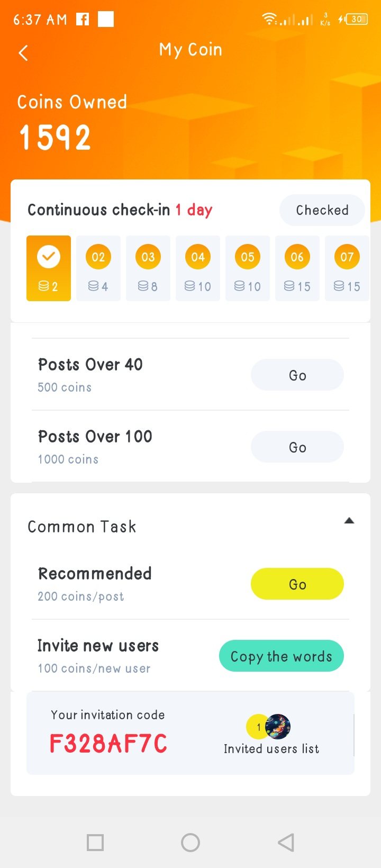The image size is (381, 868).
Task: Select the day 07 check-in coin
Action: [x=347, y=257]
